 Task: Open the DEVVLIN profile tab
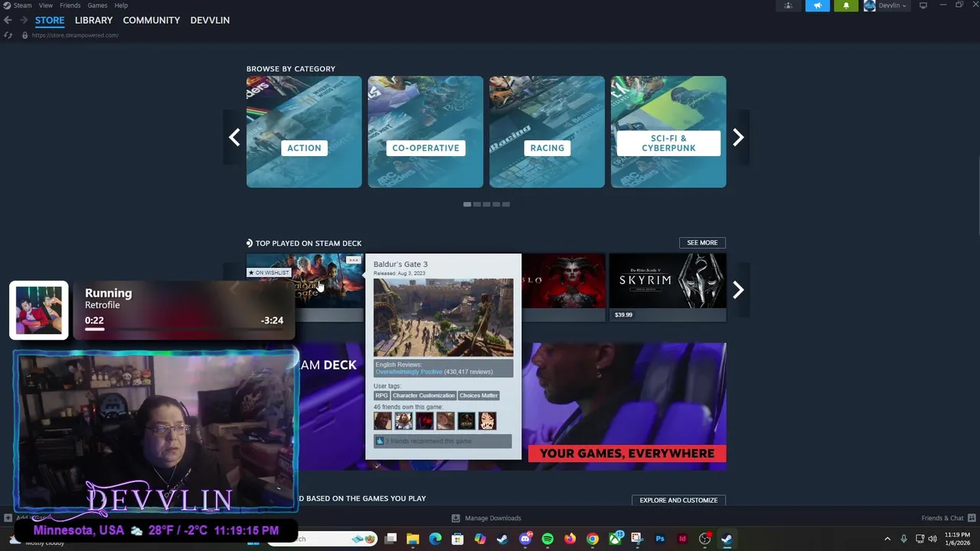[x=210, y=20]
